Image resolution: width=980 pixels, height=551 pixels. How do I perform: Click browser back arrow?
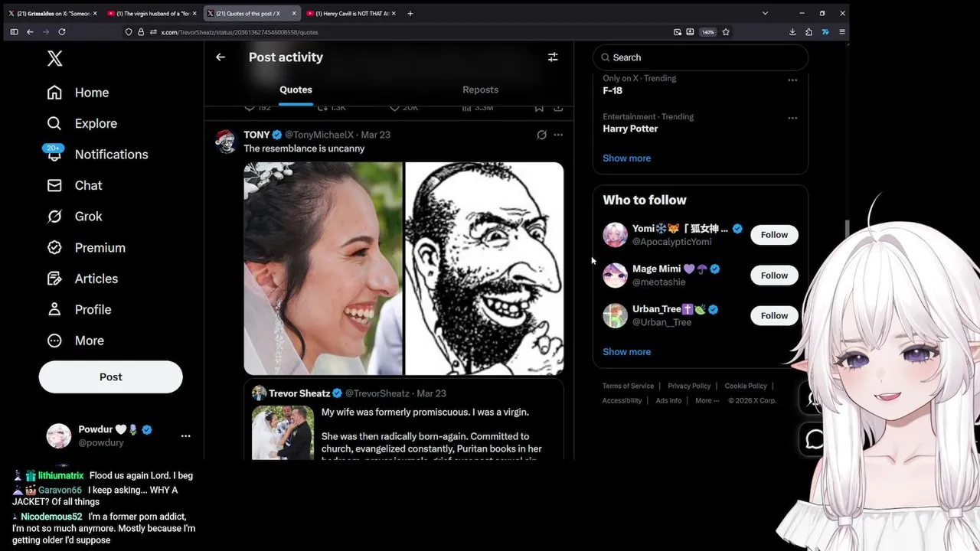pos(30,32)
